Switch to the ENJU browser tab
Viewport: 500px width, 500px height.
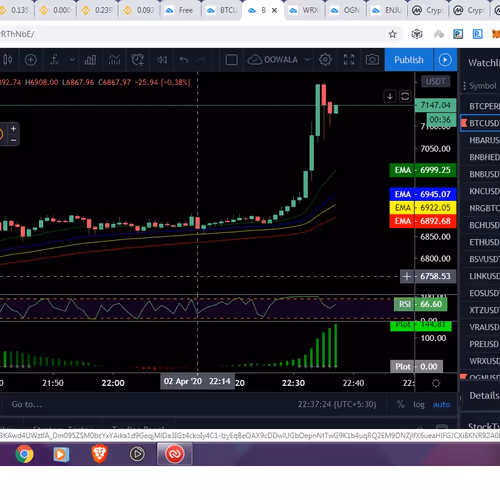click(387, 11)
